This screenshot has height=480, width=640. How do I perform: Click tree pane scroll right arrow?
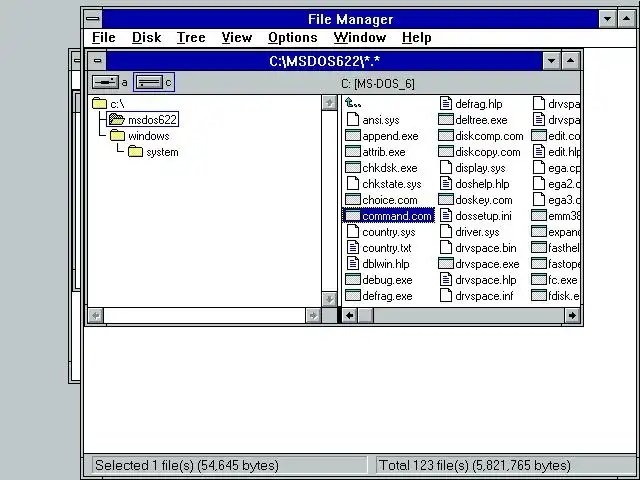point(313,316)
